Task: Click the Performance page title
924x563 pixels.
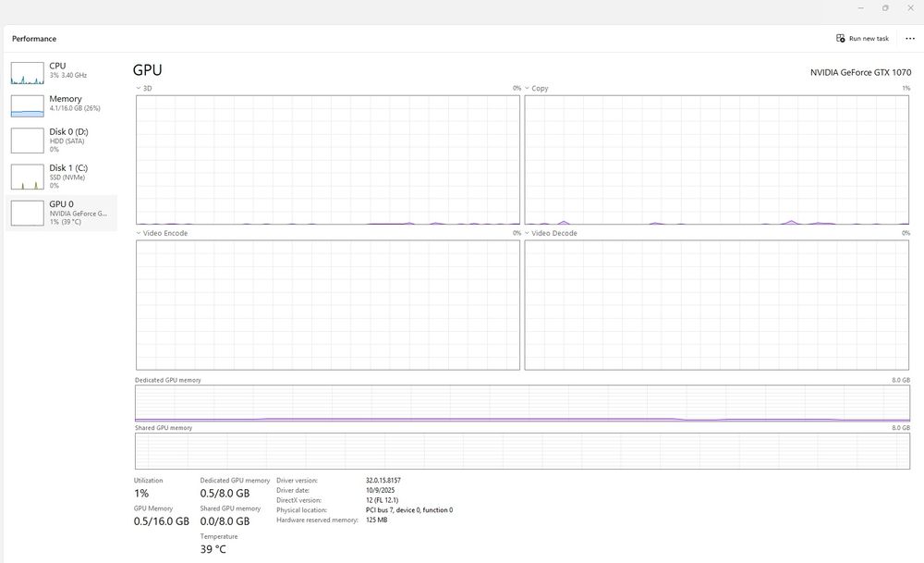Action: pos(34,39)
